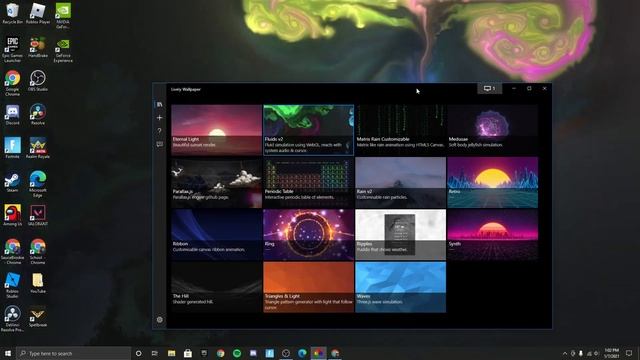Viewport: 640px width, 360px height.
Task: Open the Library tab in Lively sidebar
Action: click(x=160, y=104)
